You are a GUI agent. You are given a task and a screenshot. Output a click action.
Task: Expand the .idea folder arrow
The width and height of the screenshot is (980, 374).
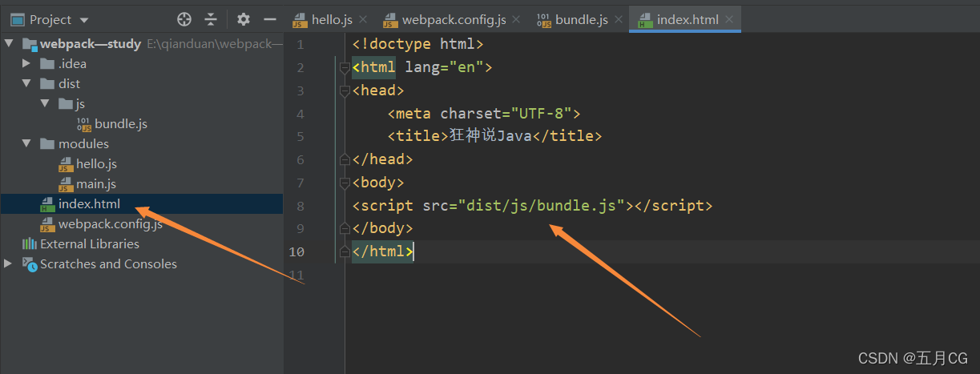click(x=26, y=63)
